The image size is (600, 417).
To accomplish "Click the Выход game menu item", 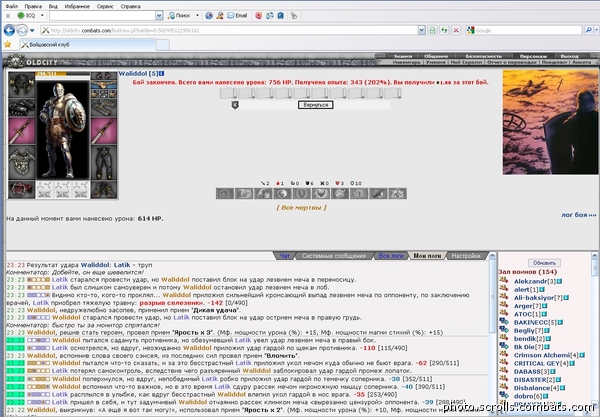I will (x=569, y=56).
